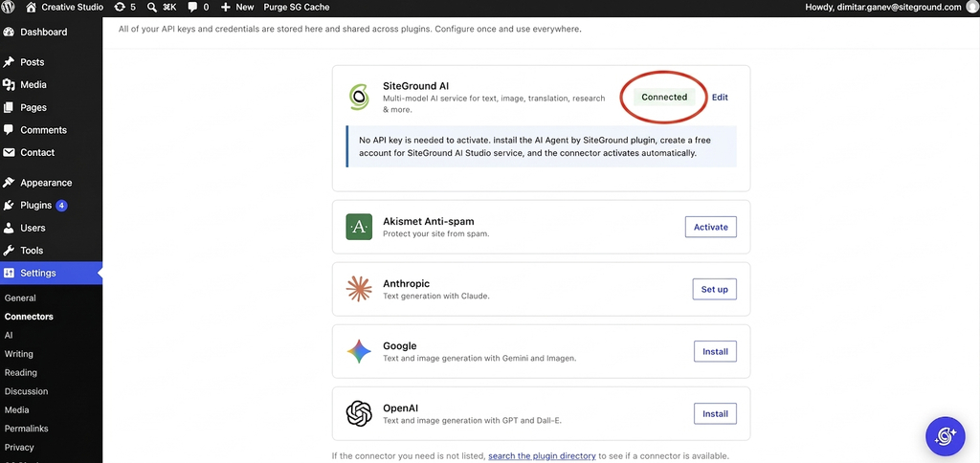Click the Contact envelope icon

click(x=9, y=152)
